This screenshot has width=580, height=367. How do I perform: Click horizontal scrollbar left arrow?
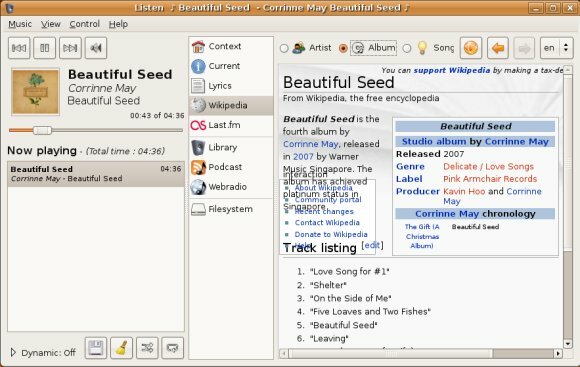pyautogui.click(x=284, y=354)
